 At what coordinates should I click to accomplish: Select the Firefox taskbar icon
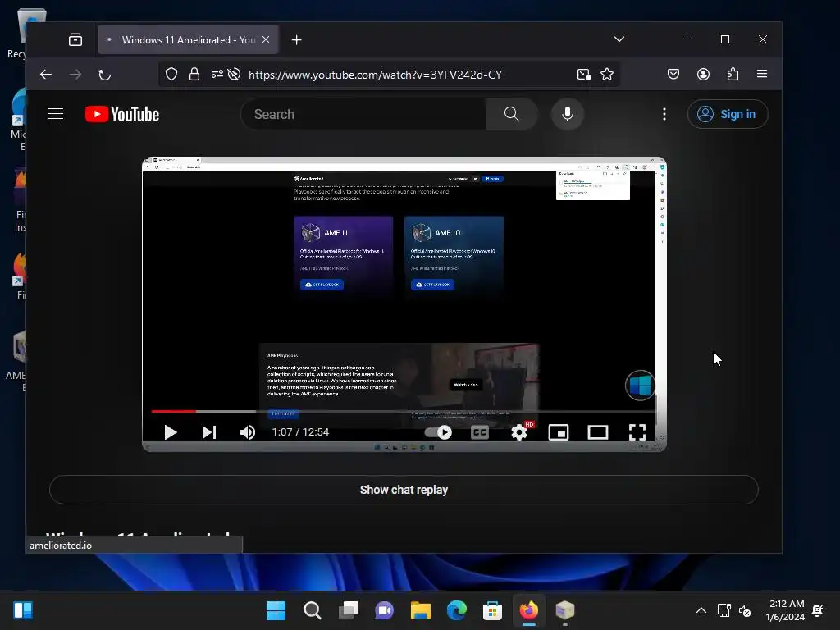point(529,610)
